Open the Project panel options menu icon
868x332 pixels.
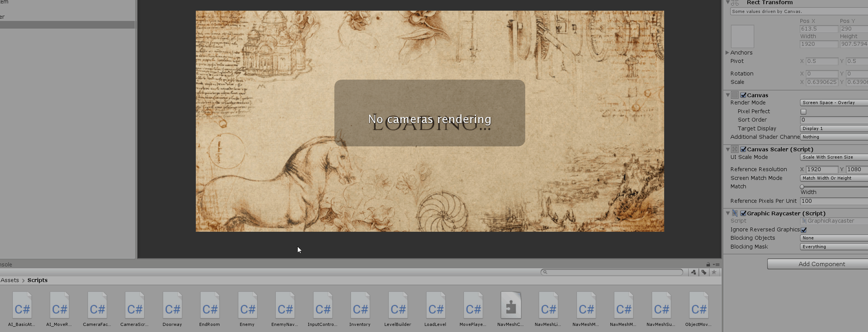716,265
